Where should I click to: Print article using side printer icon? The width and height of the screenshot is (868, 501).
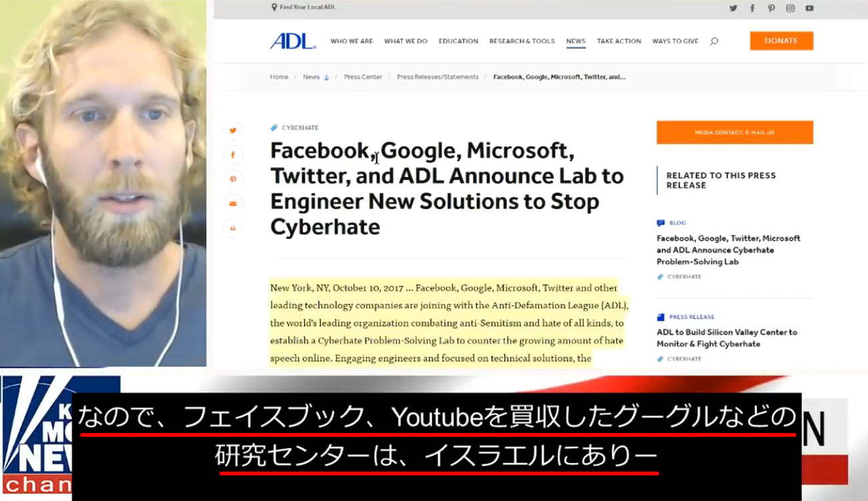click(233, 228)
